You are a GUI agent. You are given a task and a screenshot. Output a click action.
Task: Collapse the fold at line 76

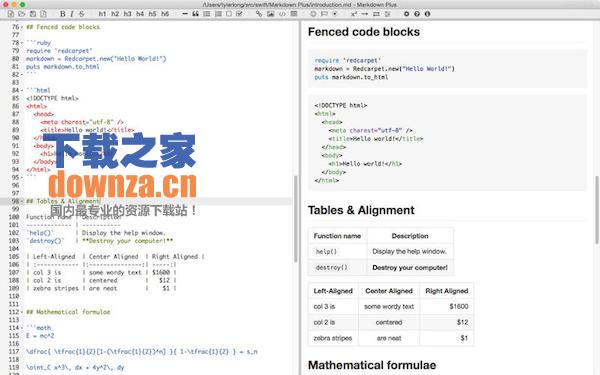[x=22, y=27]
